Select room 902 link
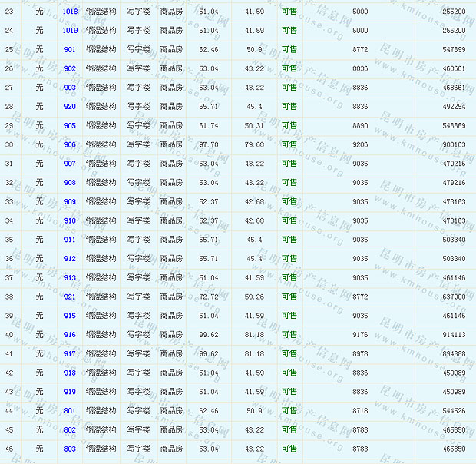The image size is (476, 464). point(70,68)
